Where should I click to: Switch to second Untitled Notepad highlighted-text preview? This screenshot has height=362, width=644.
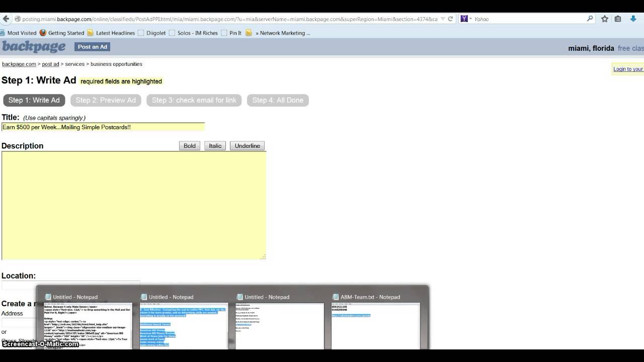[184, 325]
